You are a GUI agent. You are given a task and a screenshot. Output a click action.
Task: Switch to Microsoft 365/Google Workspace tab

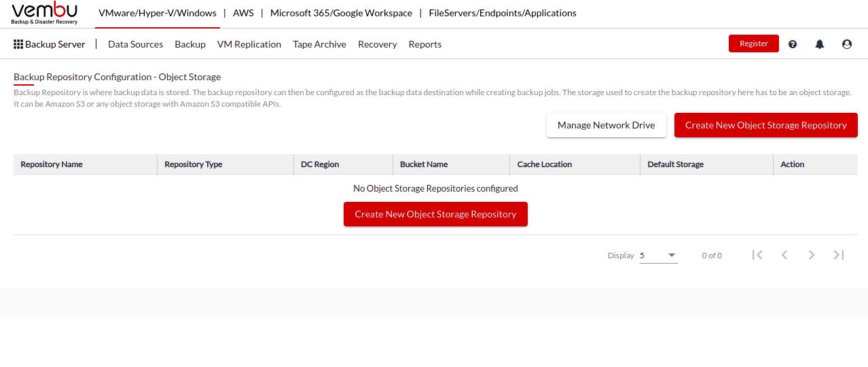click(x=341, y=13)
